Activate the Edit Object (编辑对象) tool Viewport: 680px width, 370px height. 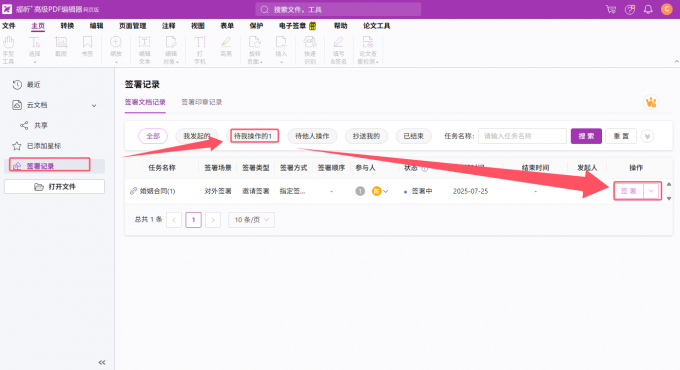pyautogui.click(x=171, y=50)
